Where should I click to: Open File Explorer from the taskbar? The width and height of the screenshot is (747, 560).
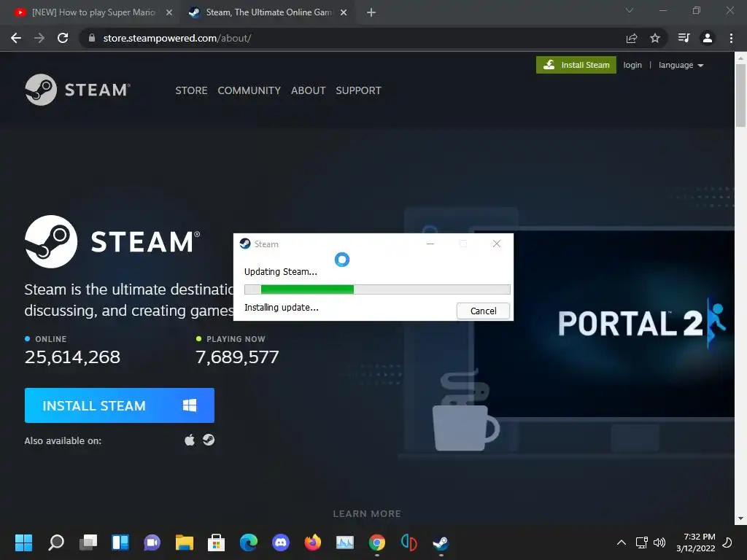point(185,542)
